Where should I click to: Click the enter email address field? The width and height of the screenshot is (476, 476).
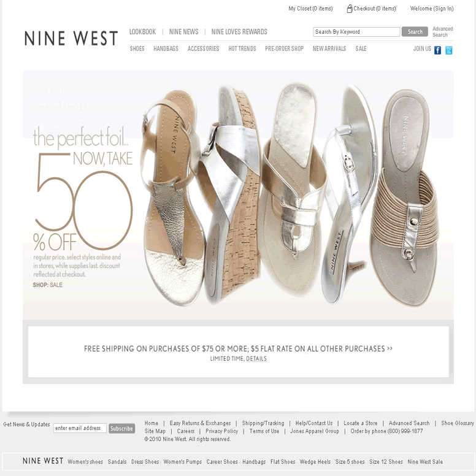pyautogui.click(x=80, y=428)
